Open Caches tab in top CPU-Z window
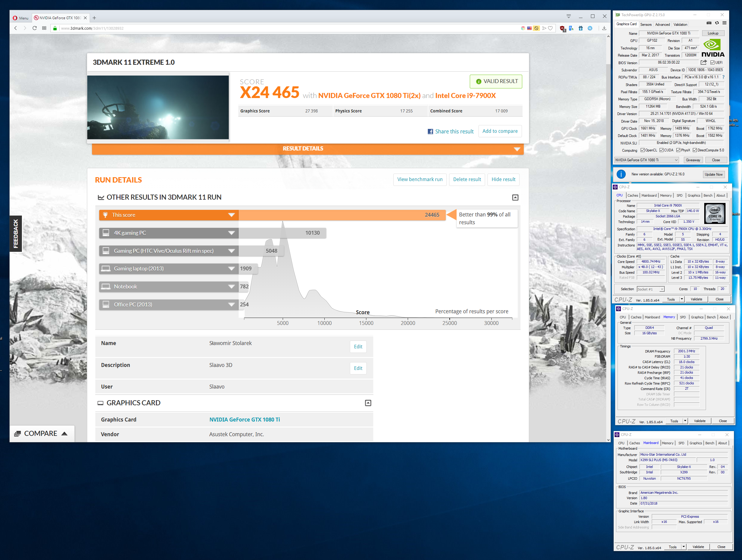Screen dimensions: 742x560 633,195
